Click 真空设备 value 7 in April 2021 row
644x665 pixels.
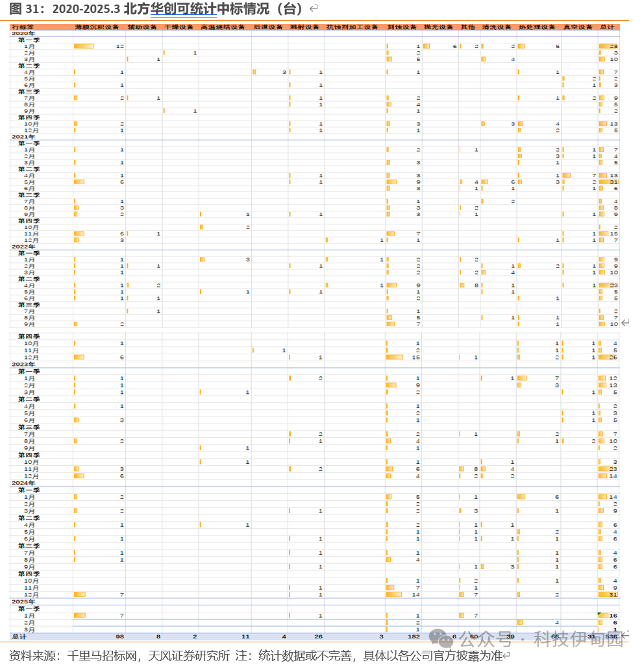(x=595, y=176)
